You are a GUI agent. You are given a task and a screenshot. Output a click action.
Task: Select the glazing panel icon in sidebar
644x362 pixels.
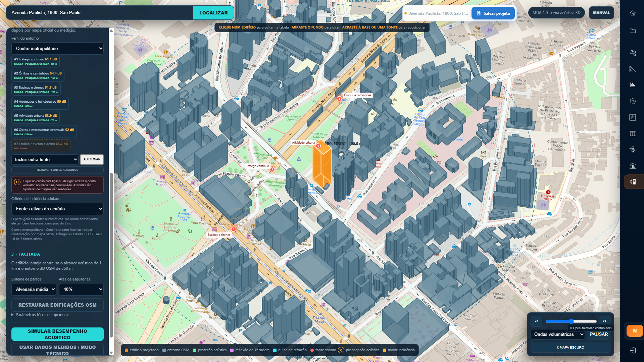coord(633,117)
